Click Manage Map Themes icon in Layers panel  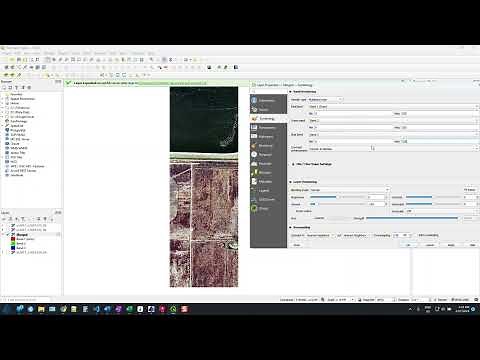[17, 219]
